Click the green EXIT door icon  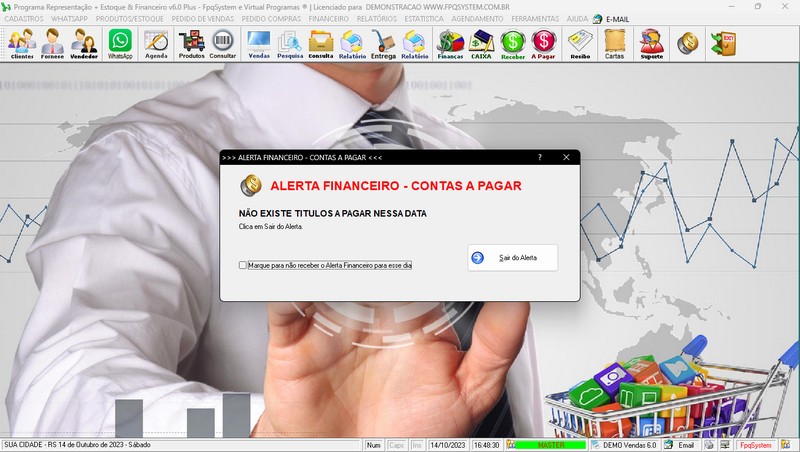click(723, 43)
